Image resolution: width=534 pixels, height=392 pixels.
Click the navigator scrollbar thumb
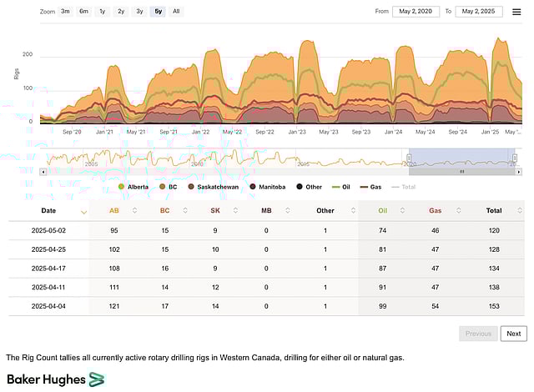click(461, 171)
